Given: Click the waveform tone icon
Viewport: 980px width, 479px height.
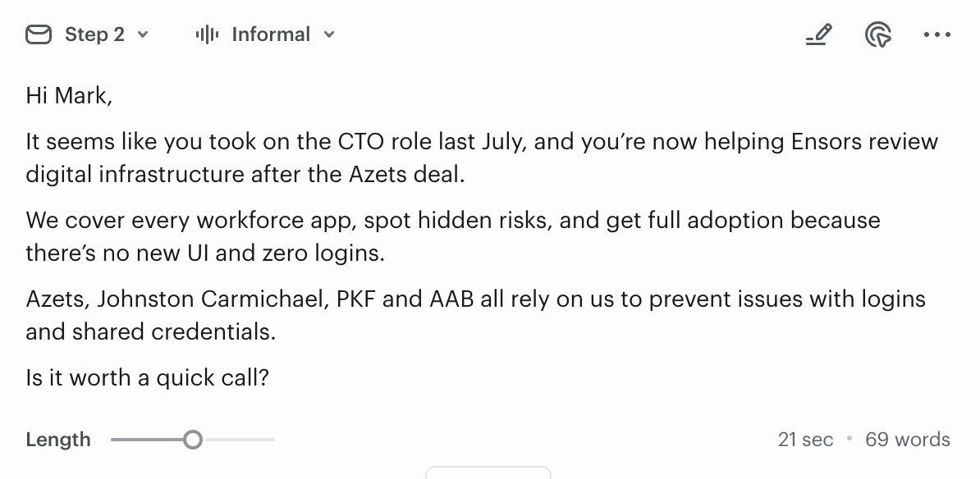Looking at the screenshot, I should pyautogui.click(x=207, y=34).
